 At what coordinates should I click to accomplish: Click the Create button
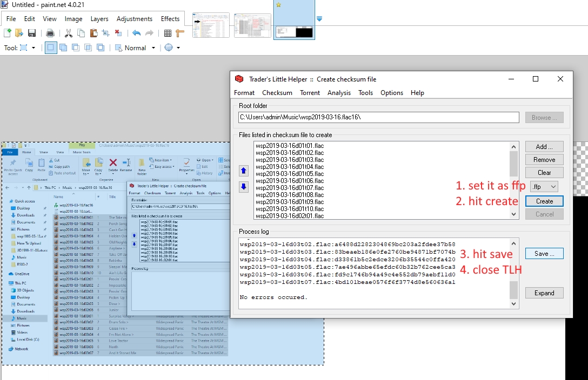[544, 201]
